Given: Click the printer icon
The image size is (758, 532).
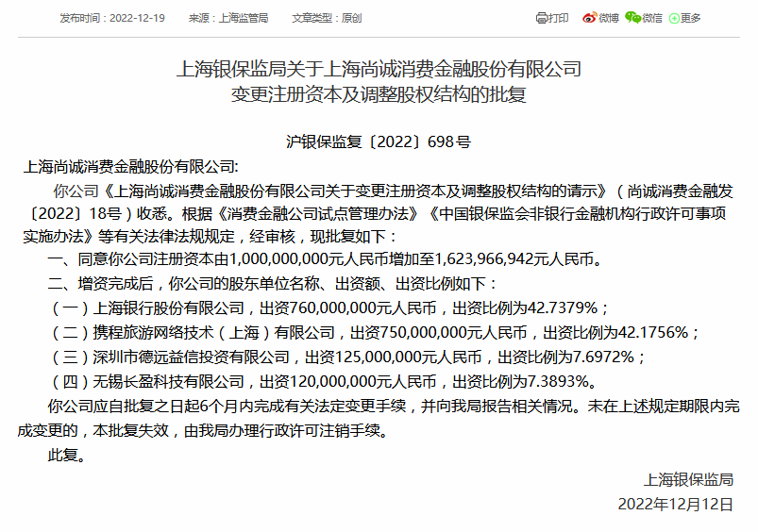Looking at the screenshot, I should tap(541, 18).
